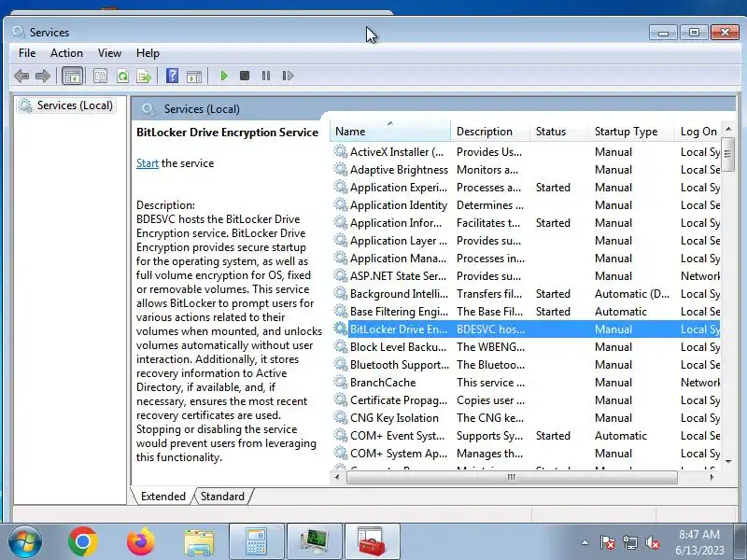Restart the service with restart icon
Viewport: 747px width, 560px height.
coord(288,76)
